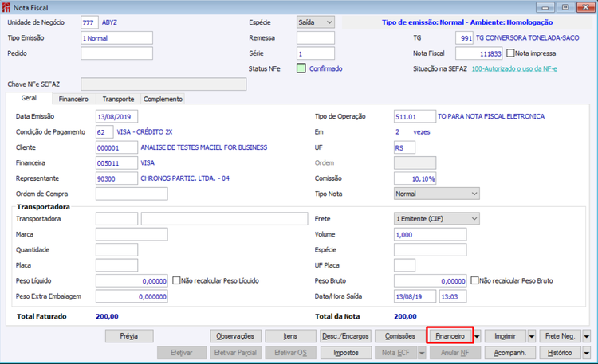Click the Unidade de Negócio field 777

pos(89,22)
